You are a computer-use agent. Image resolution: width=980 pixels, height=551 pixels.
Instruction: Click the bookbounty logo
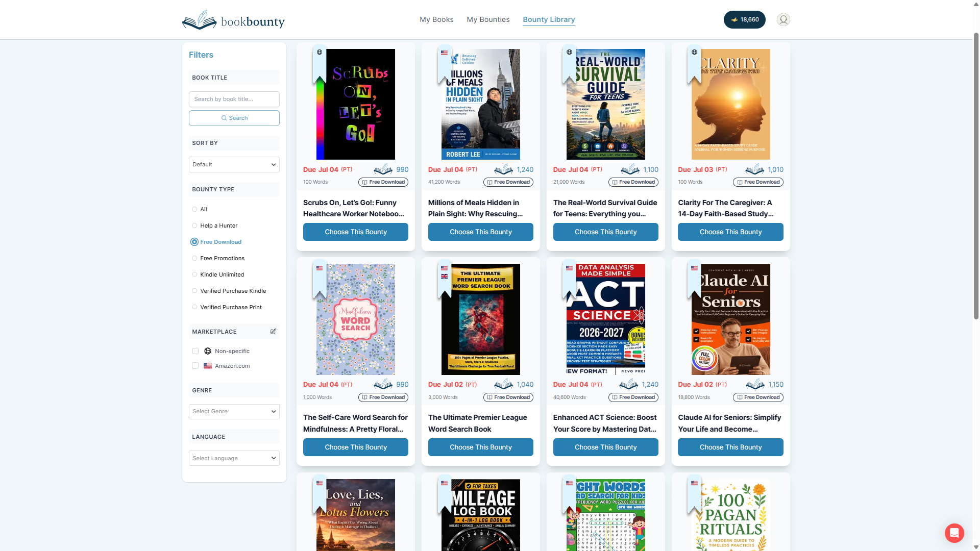click(233, 20)
